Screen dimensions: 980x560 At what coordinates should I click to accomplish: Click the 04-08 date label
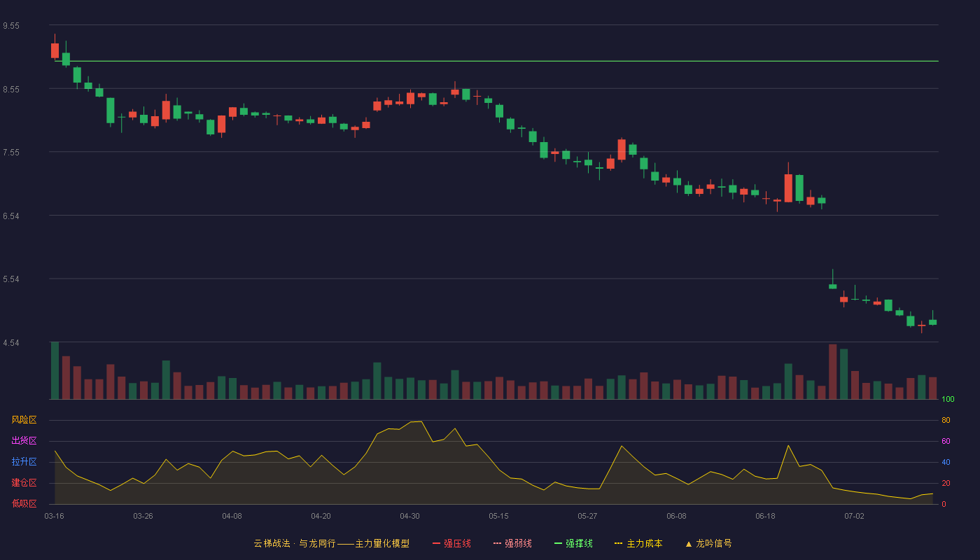(232, 516)
